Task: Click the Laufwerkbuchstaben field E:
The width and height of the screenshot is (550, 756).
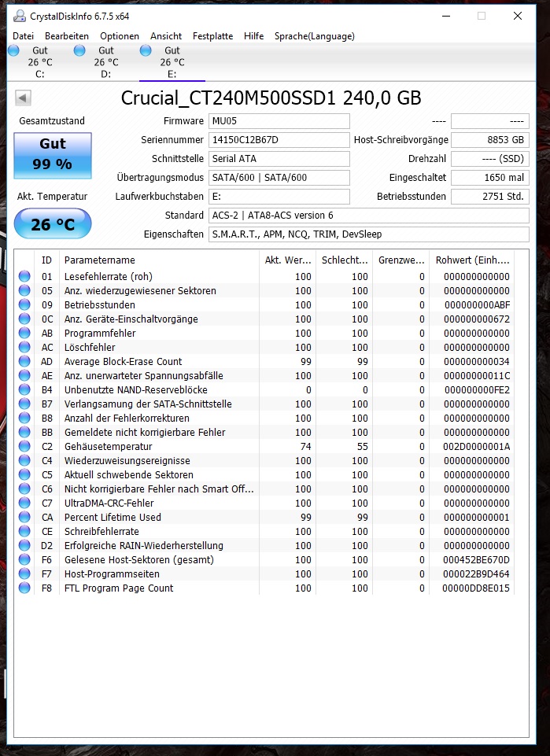Action: 279,196
